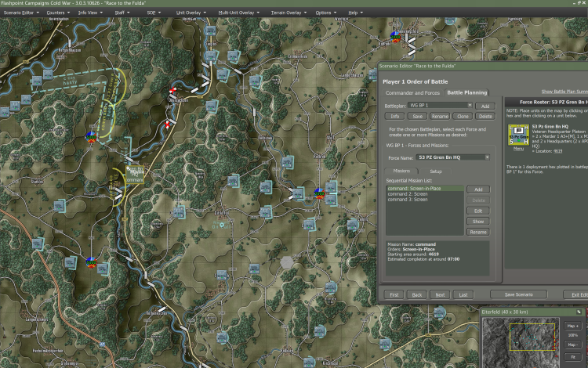Select mission 'command 2: Screen'
The image size is (588, 368).
pos(425,194)
